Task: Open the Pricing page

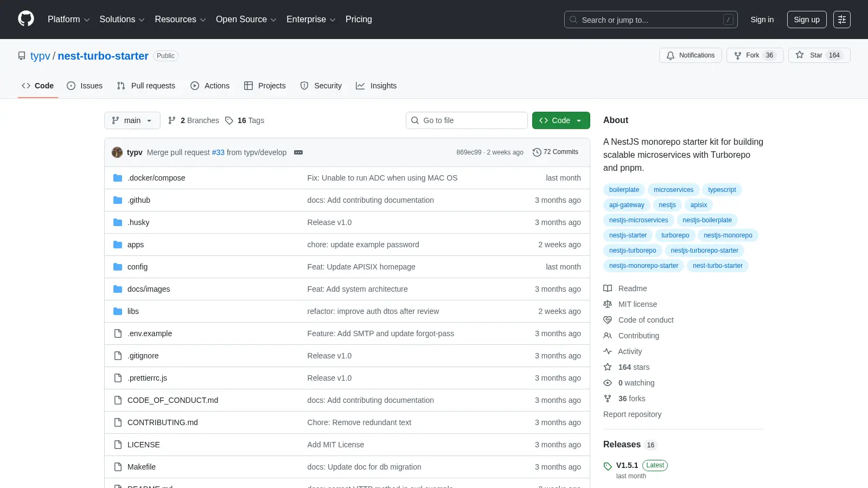Action: coord(359,20)
